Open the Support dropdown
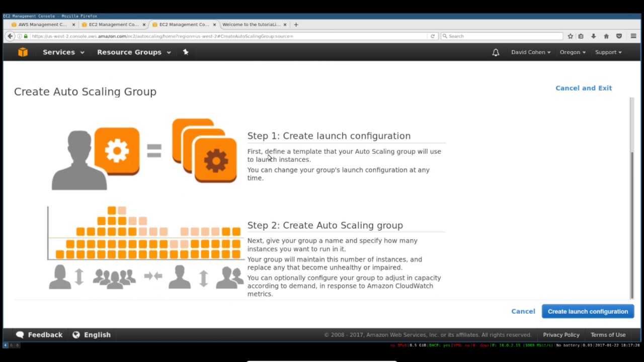644x362 pixels. [x=608, y=52]
